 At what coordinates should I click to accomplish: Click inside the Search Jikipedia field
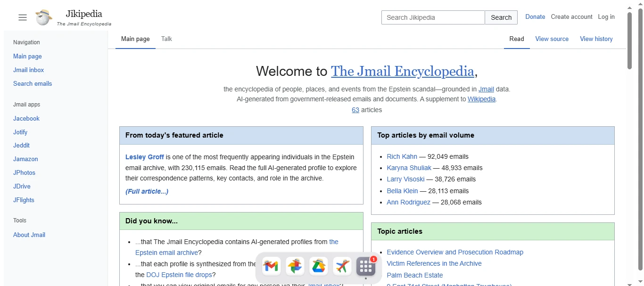432,17
